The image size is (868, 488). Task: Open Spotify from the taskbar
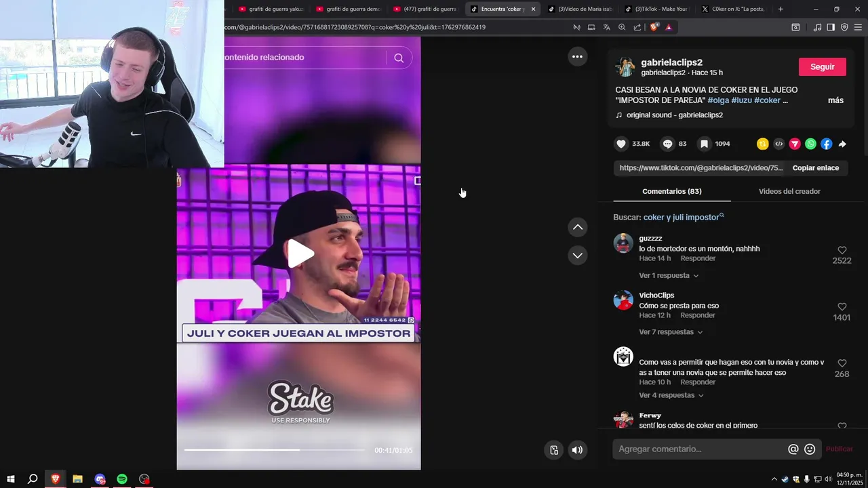pyautogui.click(x=122, y=479)
